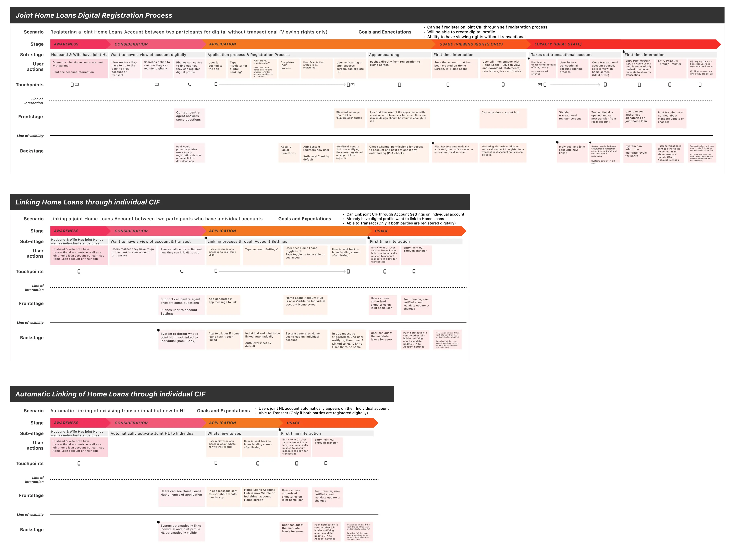Click the mobile icon under 'User recieves in app message about whats new'
The image size is (732, 560).
(x=216, y=463)
